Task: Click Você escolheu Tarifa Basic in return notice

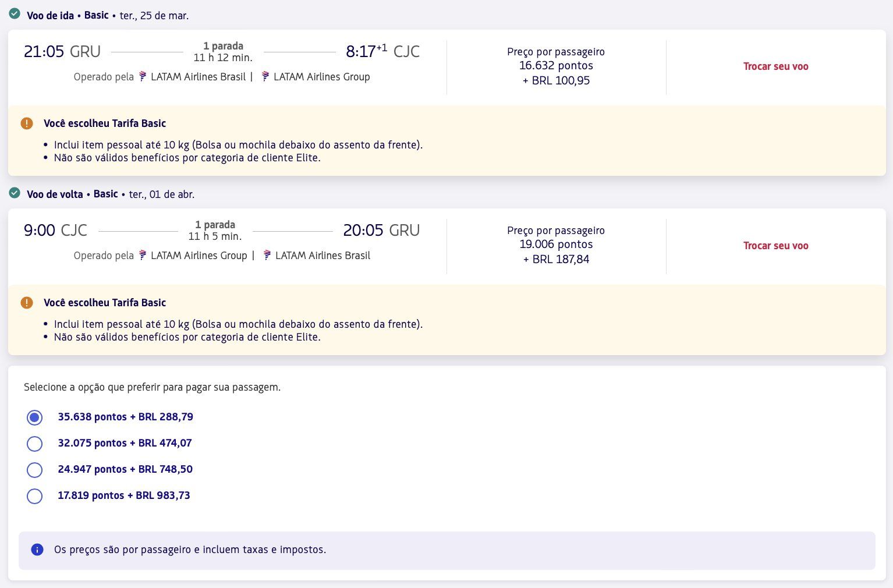Action: coord(105,303)
